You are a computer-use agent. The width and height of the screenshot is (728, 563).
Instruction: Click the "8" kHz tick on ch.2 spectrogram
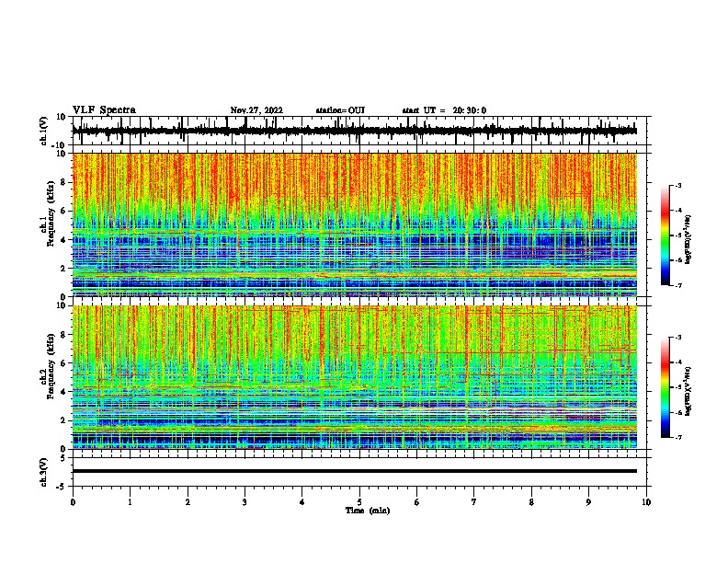pos(64,335)
